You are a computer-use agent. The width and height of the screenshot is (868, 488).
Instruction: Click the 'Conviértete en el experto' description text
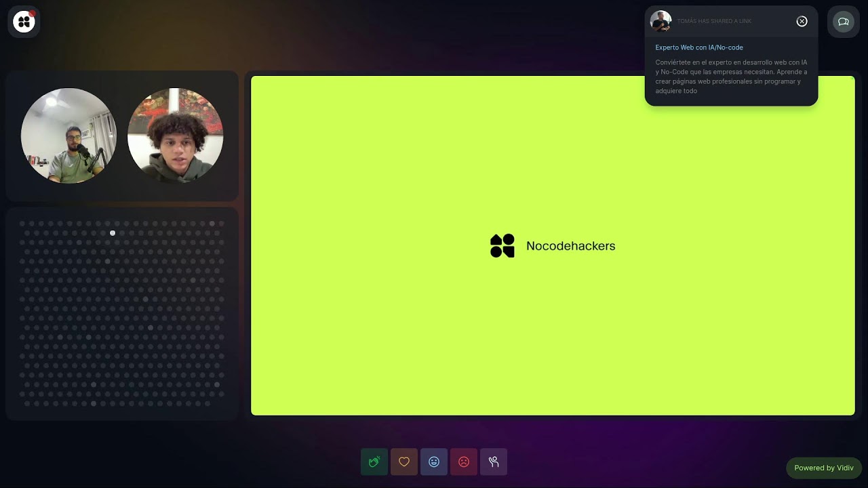(731, 77)
